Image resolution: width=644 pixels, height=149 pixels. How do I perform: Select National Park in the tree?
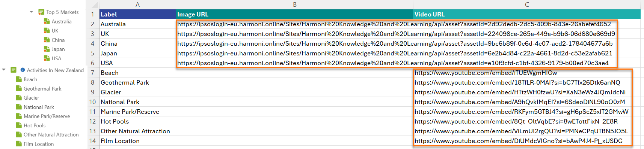click(39, 107)
